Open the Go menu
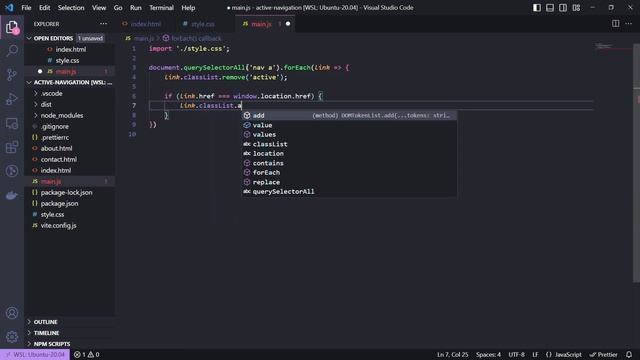The image size is (640, 360). point(118,8)
